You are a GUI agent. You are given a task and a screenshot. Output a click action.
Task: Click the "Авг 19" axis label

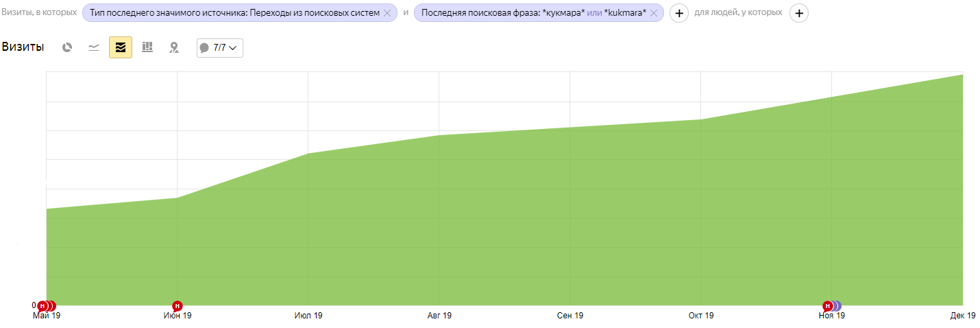(439, 316)
